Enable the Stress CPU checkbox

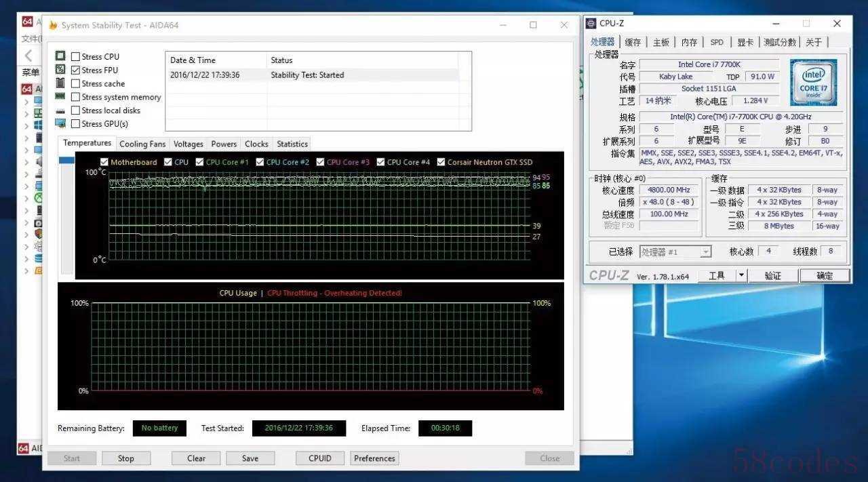(x=75, y=57)
